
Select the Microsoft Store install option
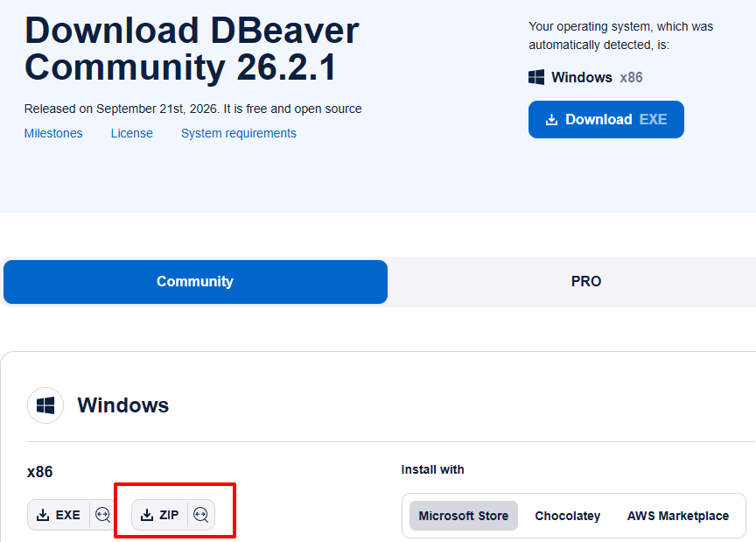(x=464, y=516)
